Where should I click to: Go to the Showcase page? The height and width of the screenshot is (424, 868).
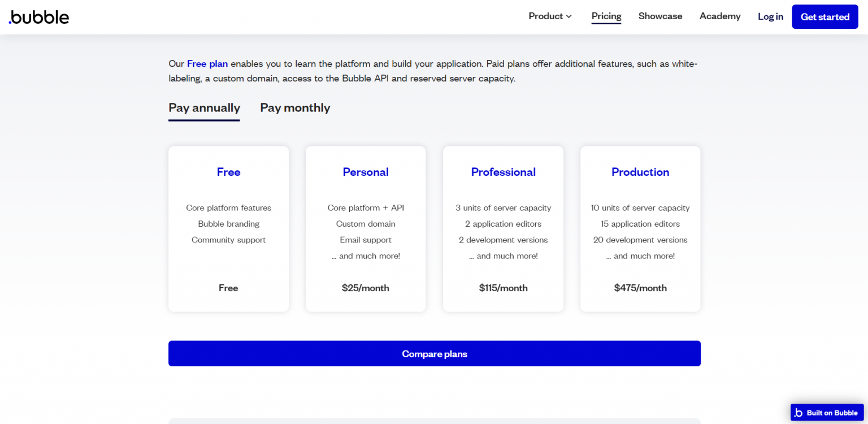click(x=660, y=16)
